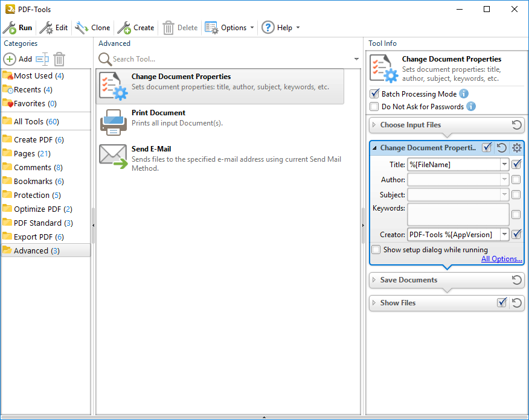This screenshot has height=420, width=529.
Task: Click the rename category icon
Action: [42, 59]
